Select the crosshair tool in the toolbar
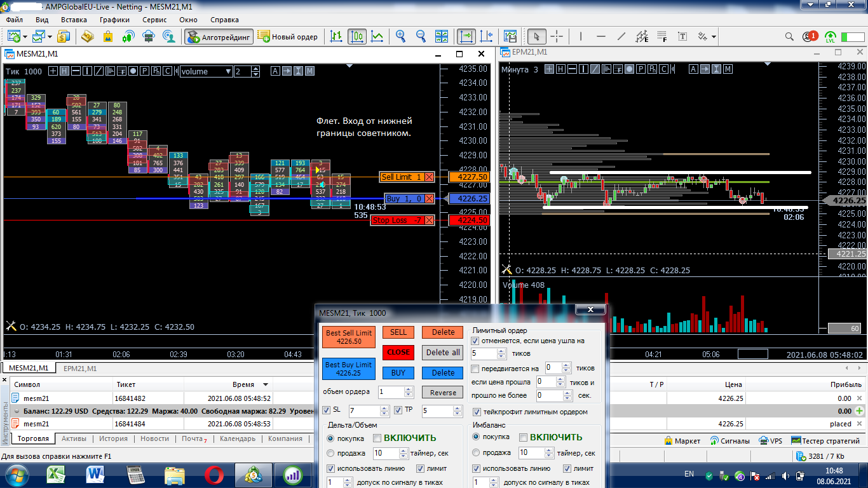Image resolution: width=868 pixels, height=488 pixels. pyautogui.click(x=557, y=36)
